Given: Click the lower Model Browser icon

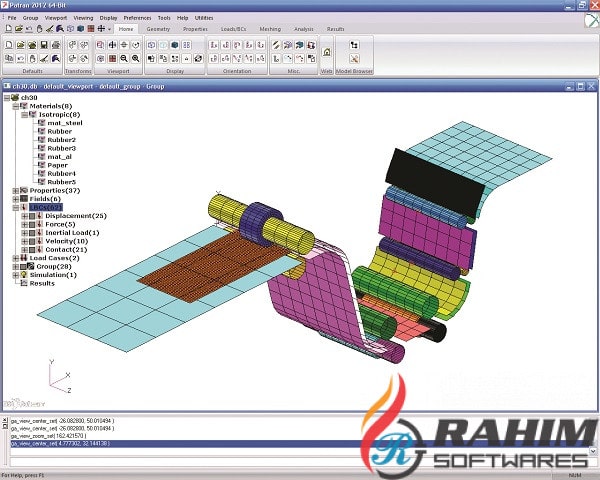Looking at the screenshot, I should coord(354,59).
